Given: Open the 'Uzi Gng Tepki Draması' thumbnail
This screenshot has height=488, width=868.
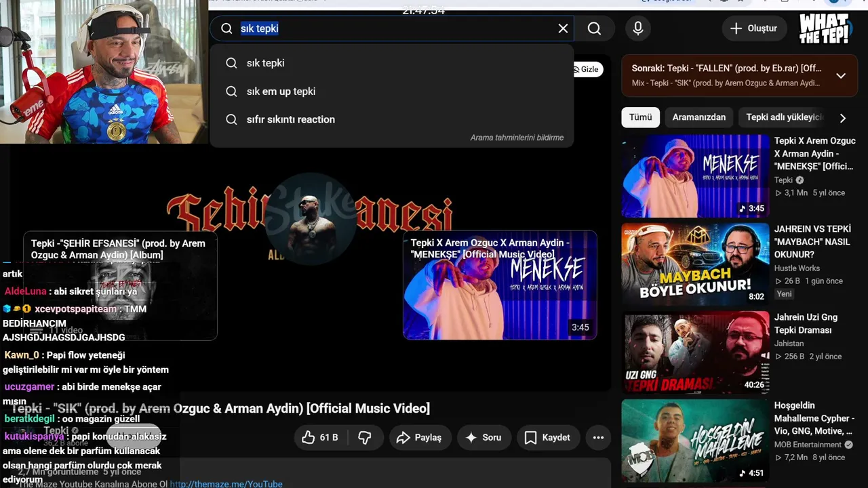Looking at the screenshot, I should pos(695,352).
